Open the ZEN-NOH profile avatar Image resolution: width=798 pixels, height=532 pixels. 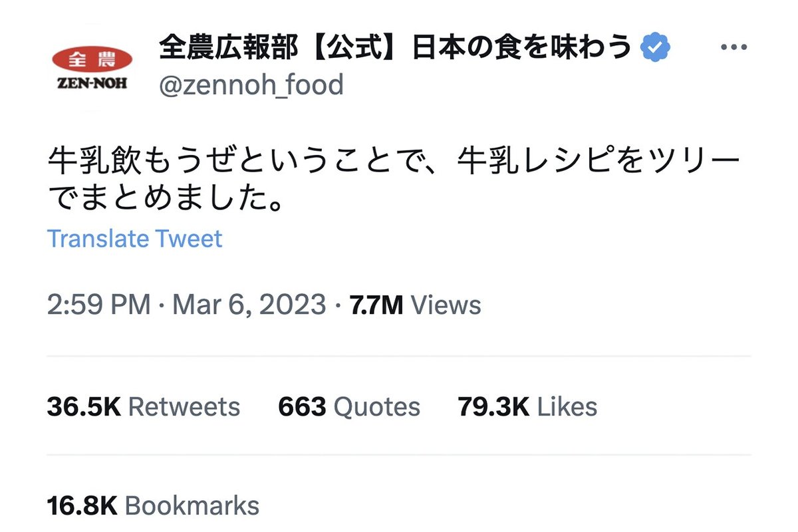click(91, 67)
